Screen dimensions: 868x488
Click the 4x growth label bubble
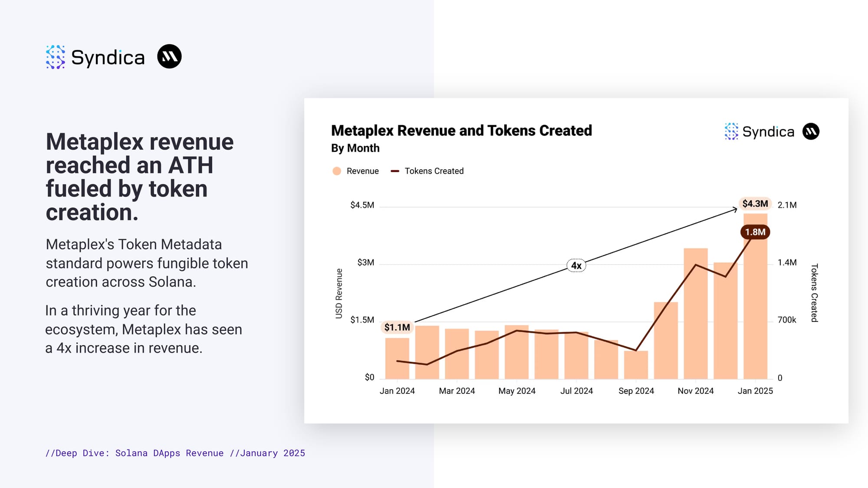click(x=576, y=265)
